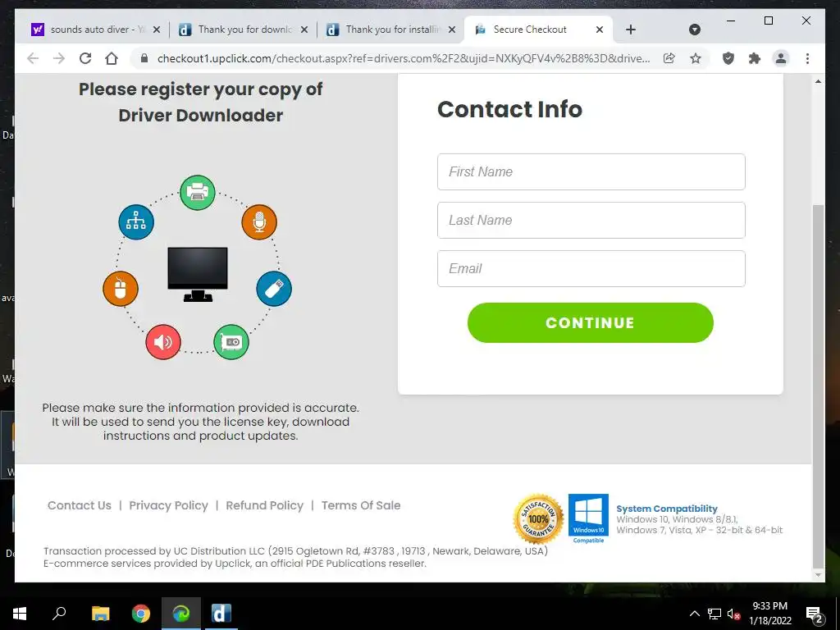
Task: Click the 'Contact Info' heading
Action: (509, 109)
